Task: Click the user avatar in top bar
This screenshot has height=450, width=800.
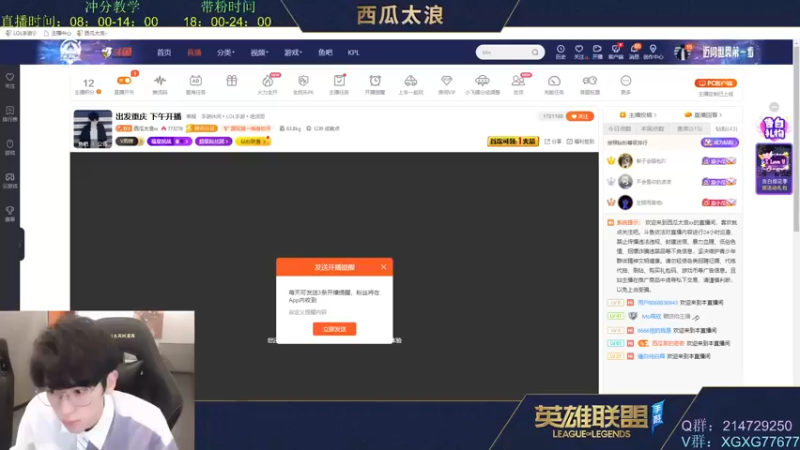Action: (x=683, y=52)
